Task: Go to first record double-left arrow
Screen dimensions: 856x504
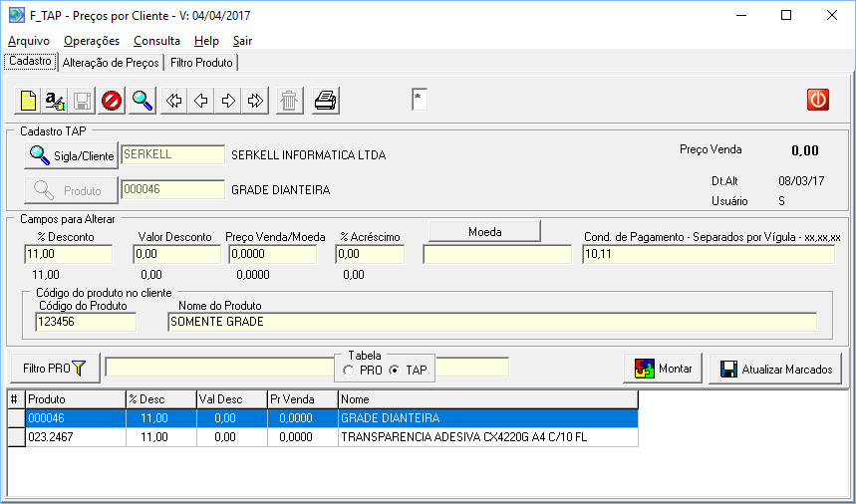Action: [x=174, y=101]
